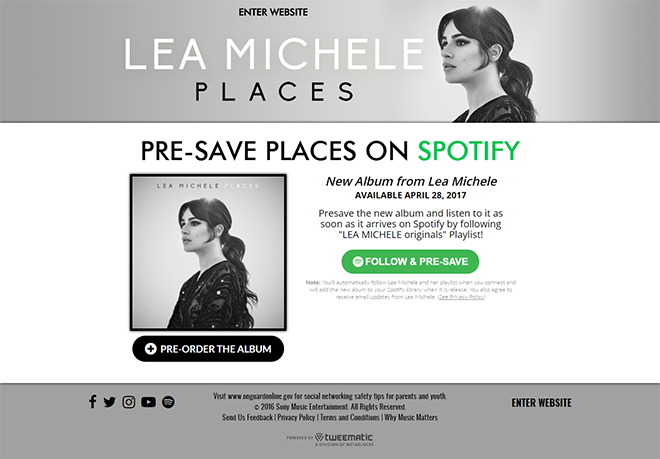Open the Tweematic logo in footer
660x459 pixels.
pos(330,439)
